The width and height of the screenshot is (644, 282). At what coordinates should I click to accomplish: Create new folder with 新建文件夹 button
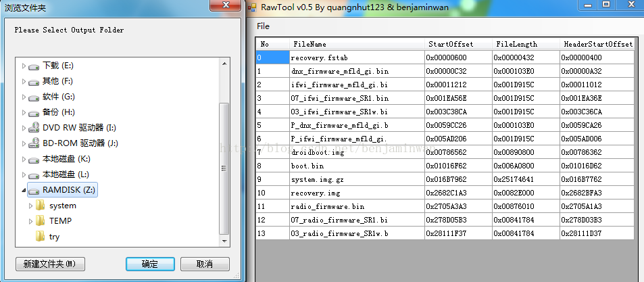[x=49, y=264]
